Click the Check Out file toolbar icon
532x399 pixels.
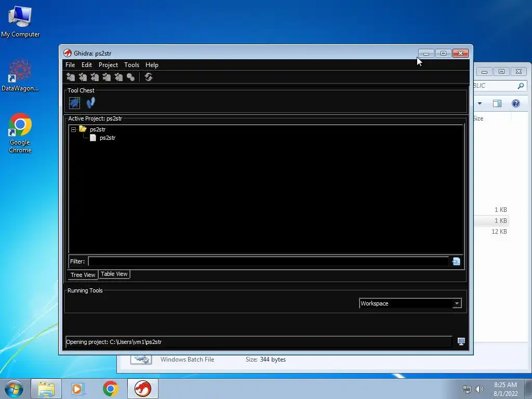(83, 77)
